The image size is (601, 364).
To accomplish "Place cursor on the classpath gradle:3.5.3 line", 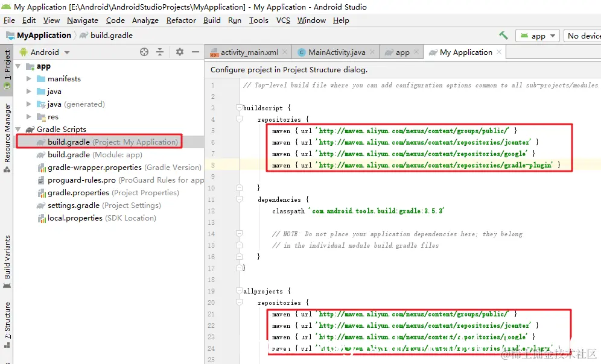I will click(358, 211).
